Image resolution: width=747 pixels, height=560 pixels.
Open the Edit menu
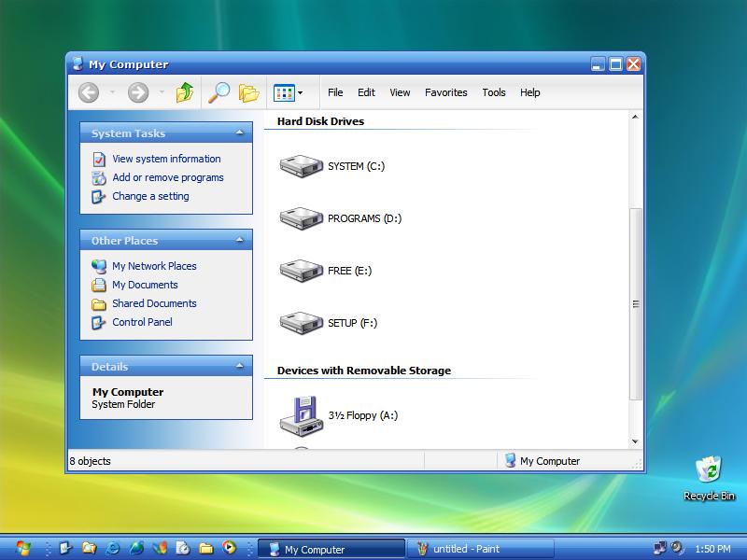366,92
